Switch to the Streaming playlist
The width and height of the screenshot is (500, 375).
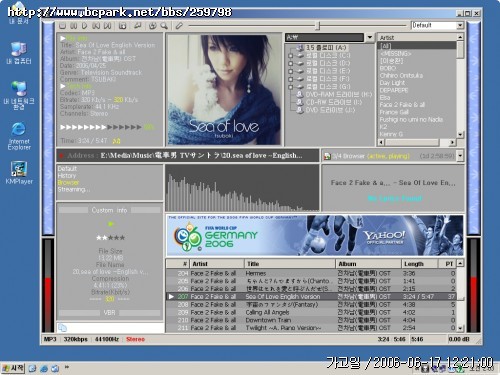click(x=74, y=190)
